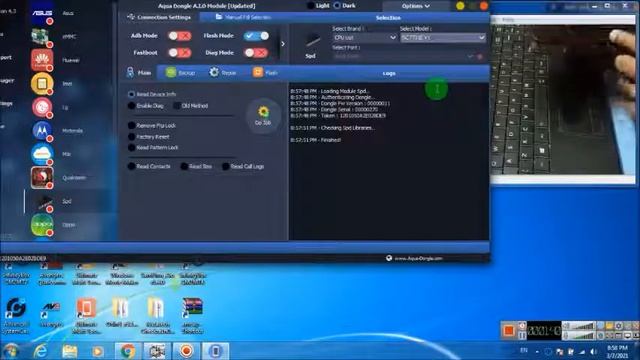This screenshot has width=640, height=360.
Task: Select the Light theme radio button
Action: tap(311, 6)
